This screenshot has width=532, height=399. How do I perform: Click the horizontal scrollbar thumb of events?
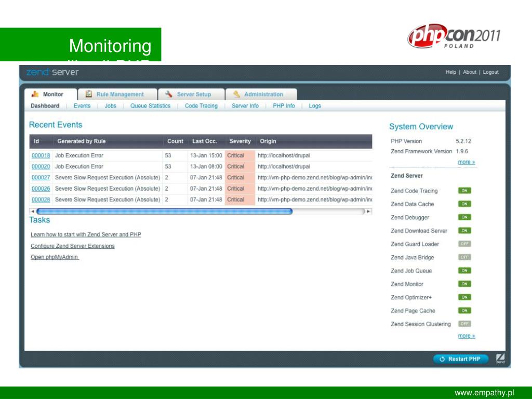click(165, 211)
